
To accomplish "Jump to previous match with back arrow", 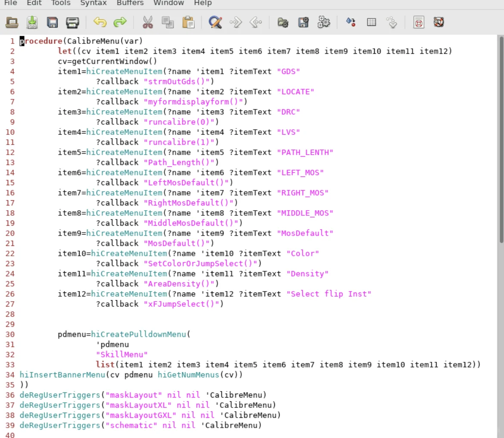I will point(256,22).
